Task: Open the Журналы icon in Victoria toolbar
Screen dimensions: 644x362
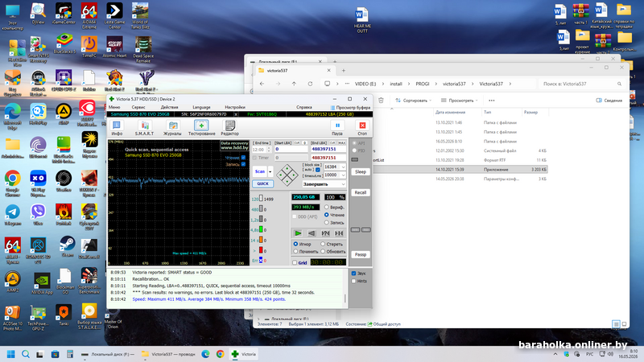Action: pos(173,125)
